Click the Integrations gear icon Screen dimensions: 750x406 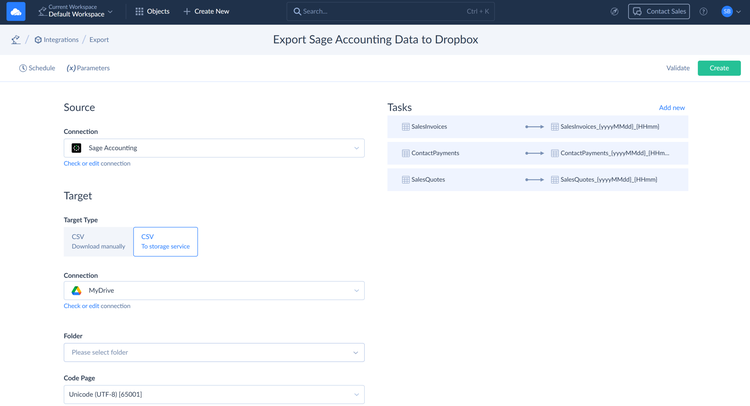tap(38, 40)
